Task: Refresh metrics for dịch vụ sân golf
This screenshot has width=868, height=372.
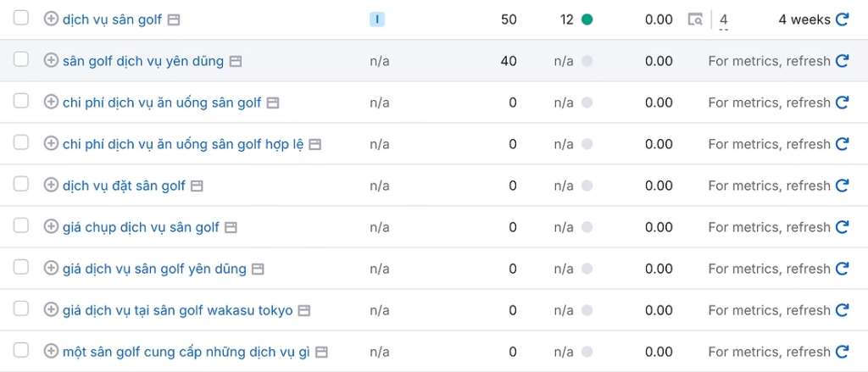Action: coord(842,19)
